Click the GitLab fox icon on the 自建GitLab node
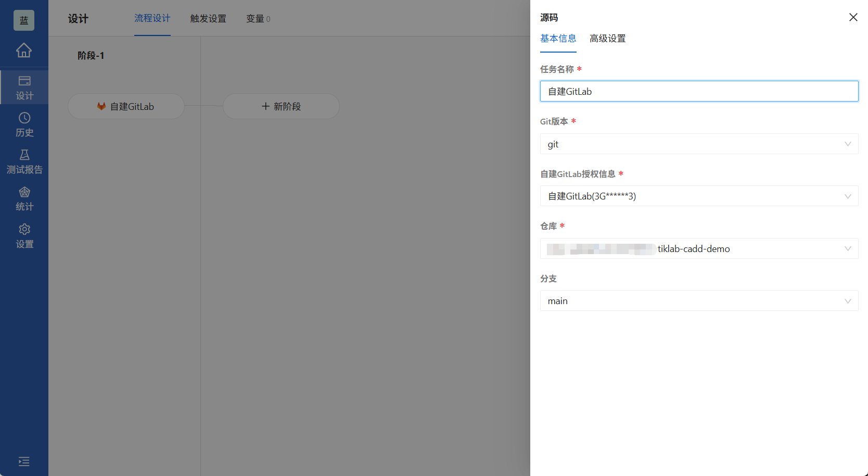Viewport: 868px width, 476px height. point(101,106)
